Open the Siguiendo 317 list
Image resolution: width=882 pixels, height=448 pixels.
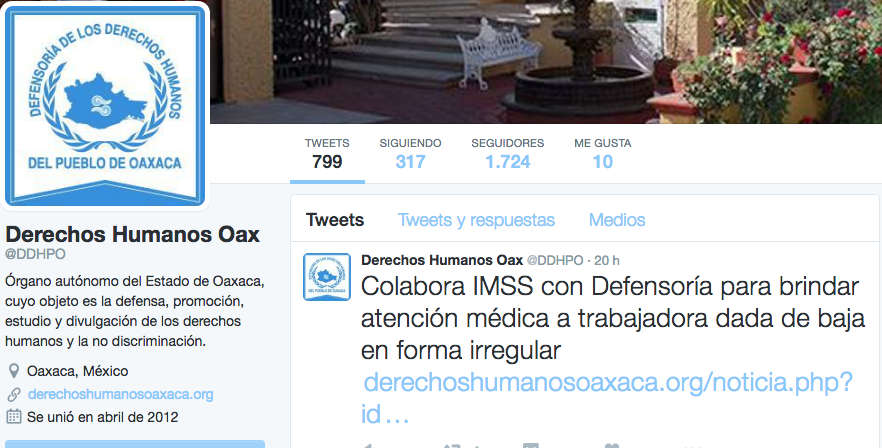coord(410,154)
